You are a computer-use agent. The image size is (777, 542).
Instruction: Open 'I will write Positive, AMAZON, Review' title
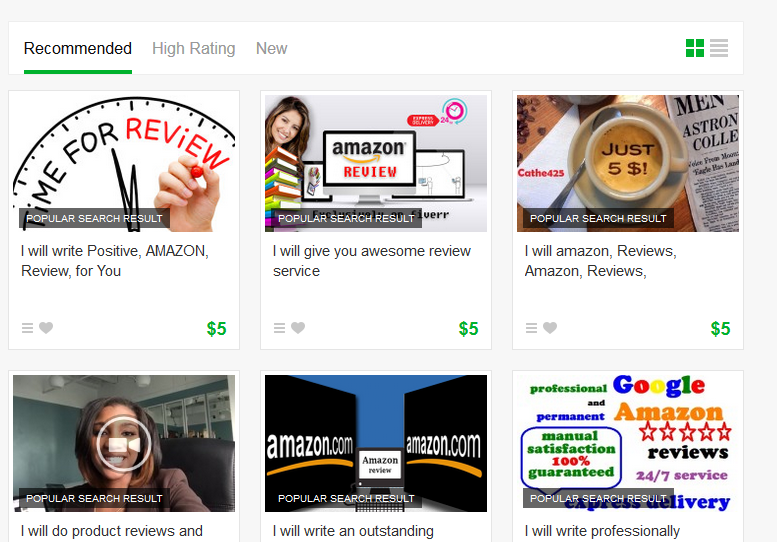115,261
